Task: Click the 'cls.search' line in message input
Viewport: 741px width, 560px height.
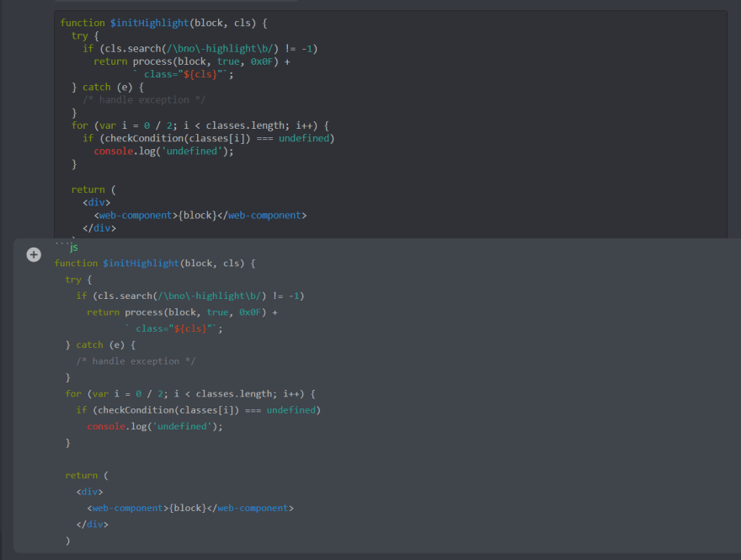Action: [190, 296]
